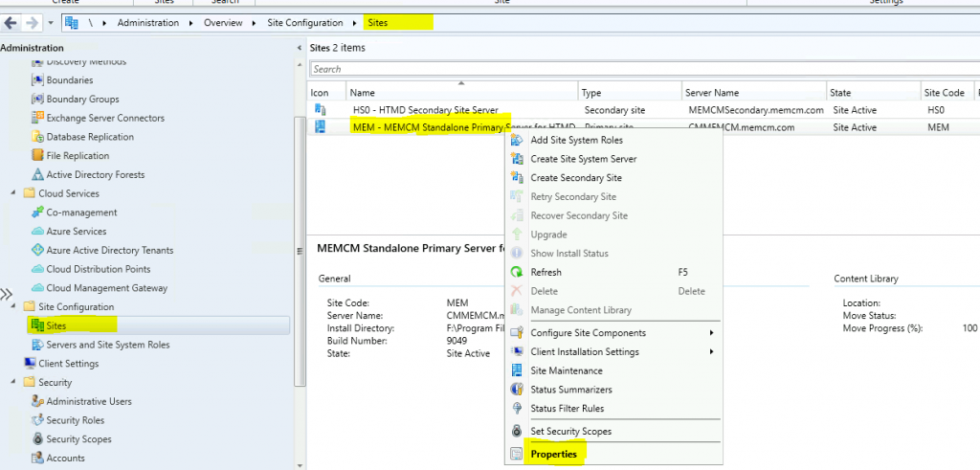Viewport: 980px width, 470px height.
Task: Sort by the State column header
Action: 873,93
